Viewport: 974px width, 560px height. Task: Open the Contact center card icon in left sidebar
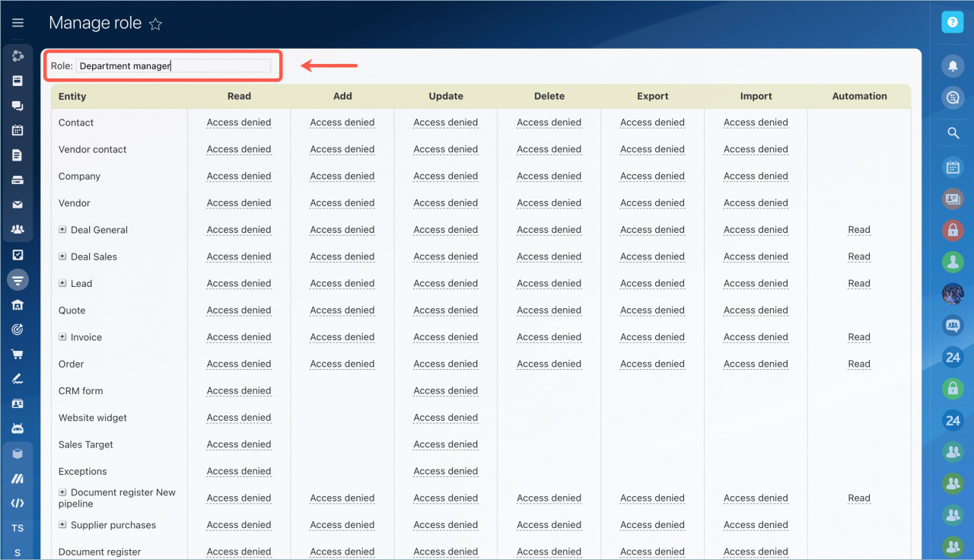[x=18, y=404]
